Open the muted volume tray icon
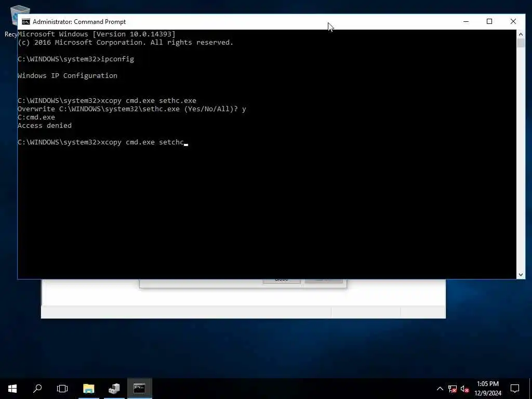The image size is (532, 399). pos(464,389)
